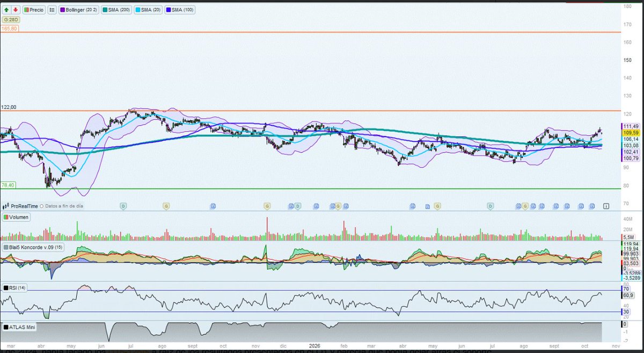Click the SMA (20) cyan color swatch

click(x=137, y=10)
